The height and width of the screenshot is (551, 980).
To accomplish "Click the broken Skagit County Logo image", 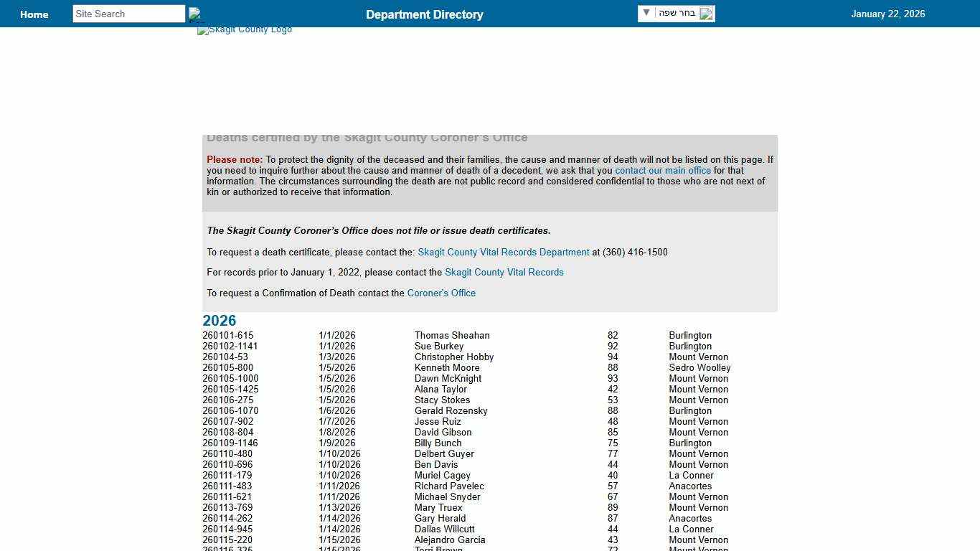I will point(244,29).
